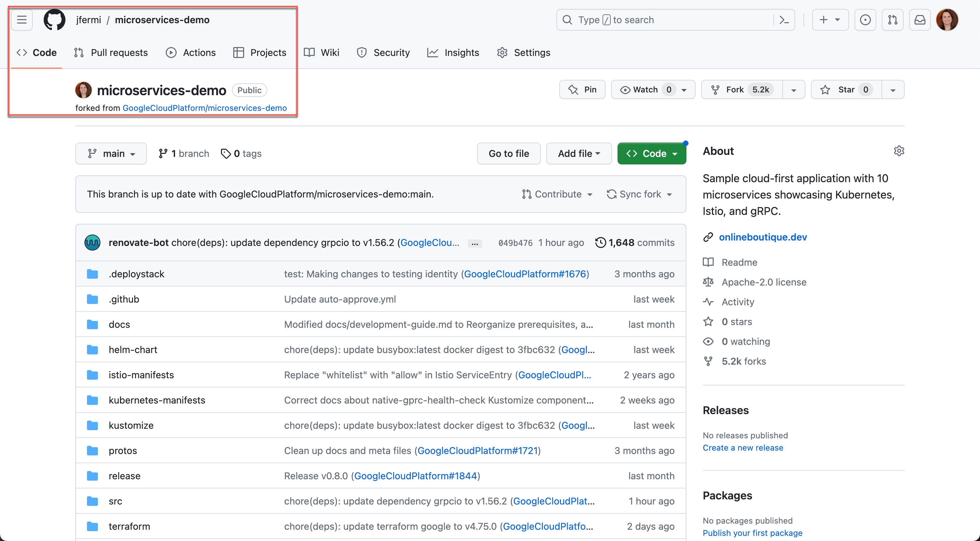Switch to the Code tab
The width and height of the screenshot is (980, 541).
pyautogui.click(x=36, y=53)
